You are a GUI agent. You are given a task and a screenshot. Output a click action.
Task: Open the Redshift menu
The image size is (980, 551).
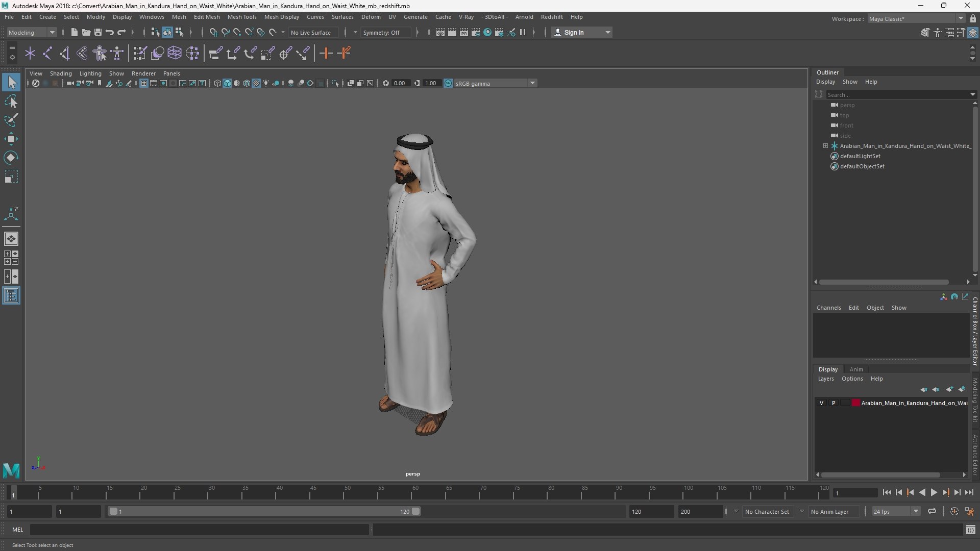coord(552,17)
